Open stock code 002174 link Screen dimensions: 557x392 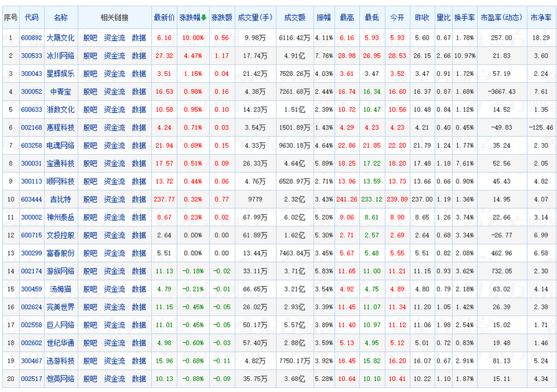pyautogui.click(x=31, y=272)
